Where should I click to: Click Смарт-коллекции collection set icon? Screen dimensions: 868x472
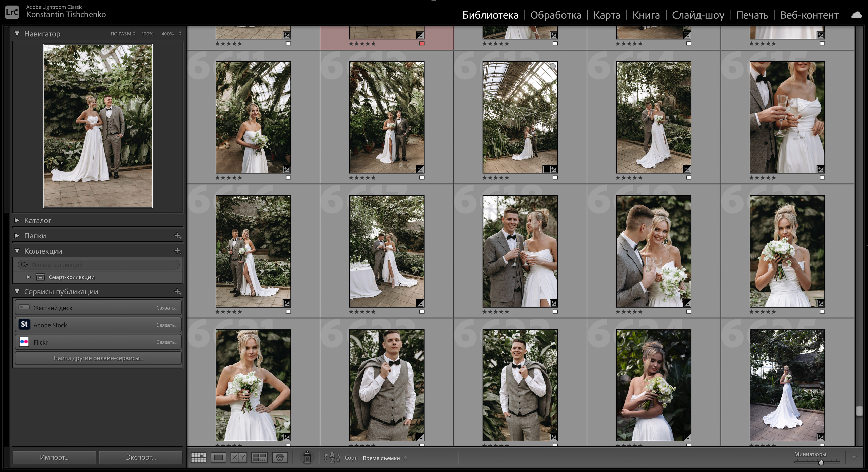pyautogui.click(x=40, y=277)
